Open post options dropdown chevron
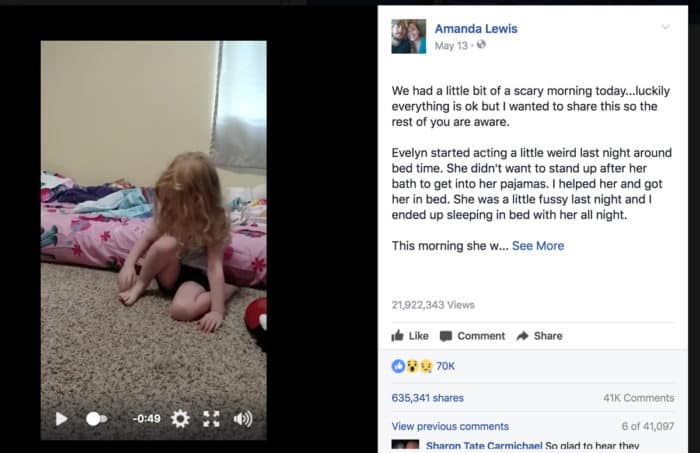Screen dimensions: 700x453 665,27
